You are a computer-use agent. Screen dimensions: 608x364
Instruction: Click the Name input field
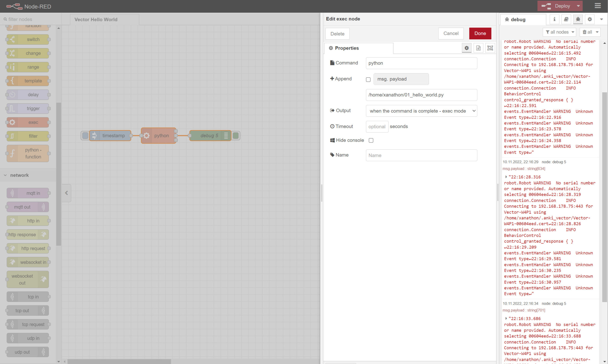pyautogui.click(x=422, y=155)
